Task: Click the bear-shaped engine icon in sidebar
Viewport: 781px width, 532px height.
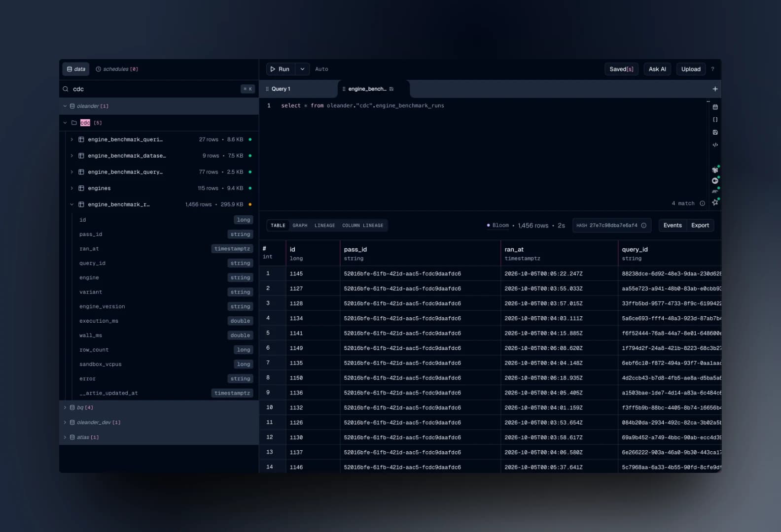Action: (x=715, y=191)
